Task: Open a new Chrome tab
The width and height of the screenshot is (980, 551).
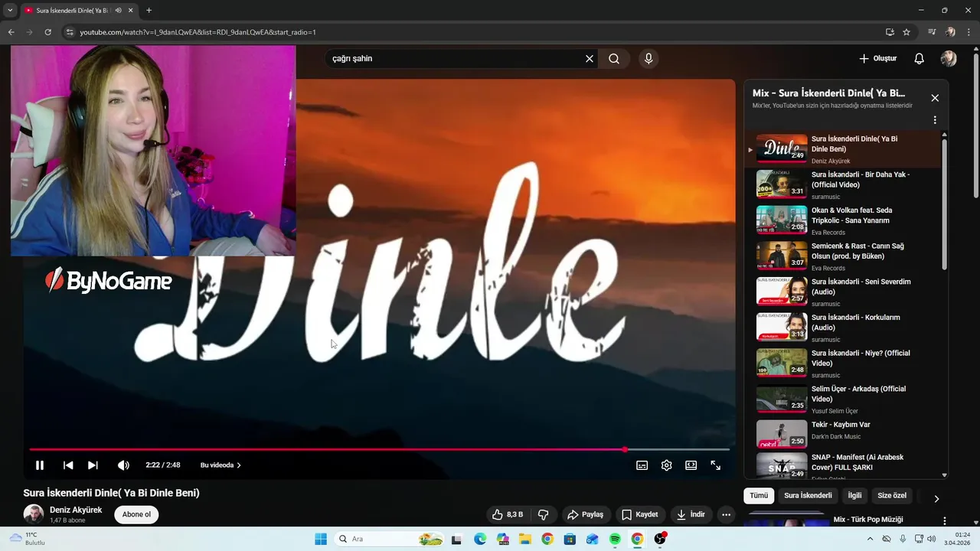Action: coord(149,11)
